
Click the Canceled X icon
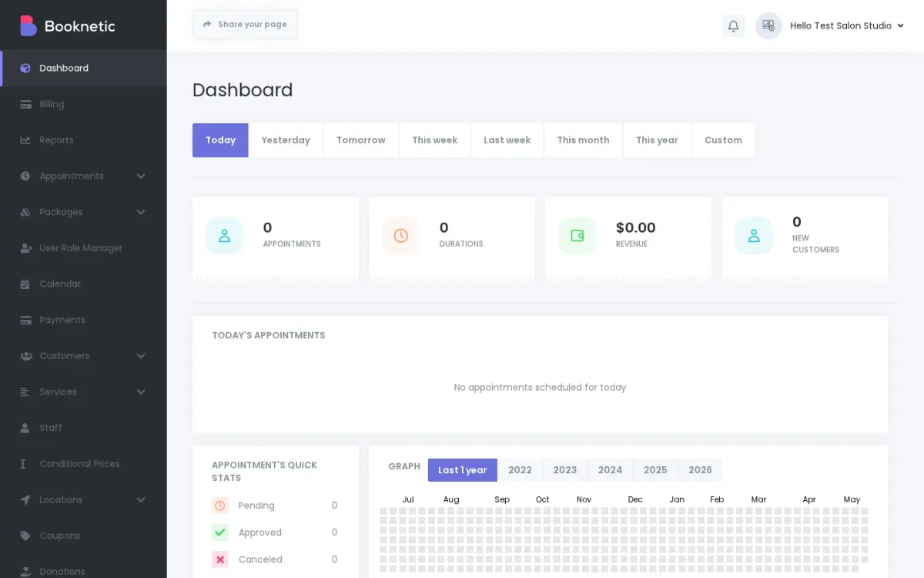coord(220,560)
